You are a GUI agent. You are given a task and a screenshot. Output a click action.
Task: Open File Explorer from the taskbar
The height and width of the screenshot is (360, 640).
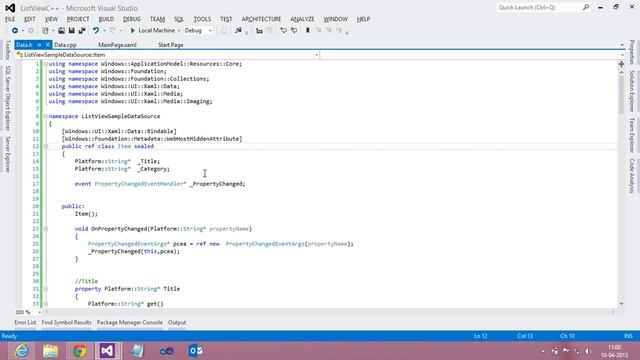(51, 351)
